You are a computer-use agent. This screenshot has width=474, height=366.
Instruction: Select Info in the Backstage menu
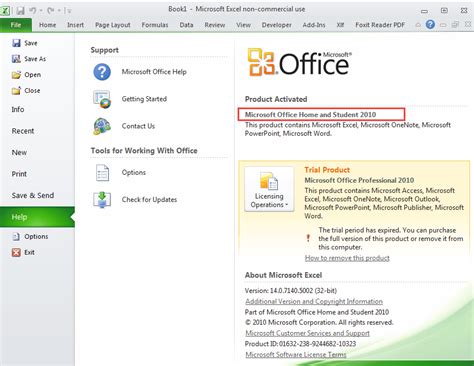pyautogui.click(x=18, y=109)
